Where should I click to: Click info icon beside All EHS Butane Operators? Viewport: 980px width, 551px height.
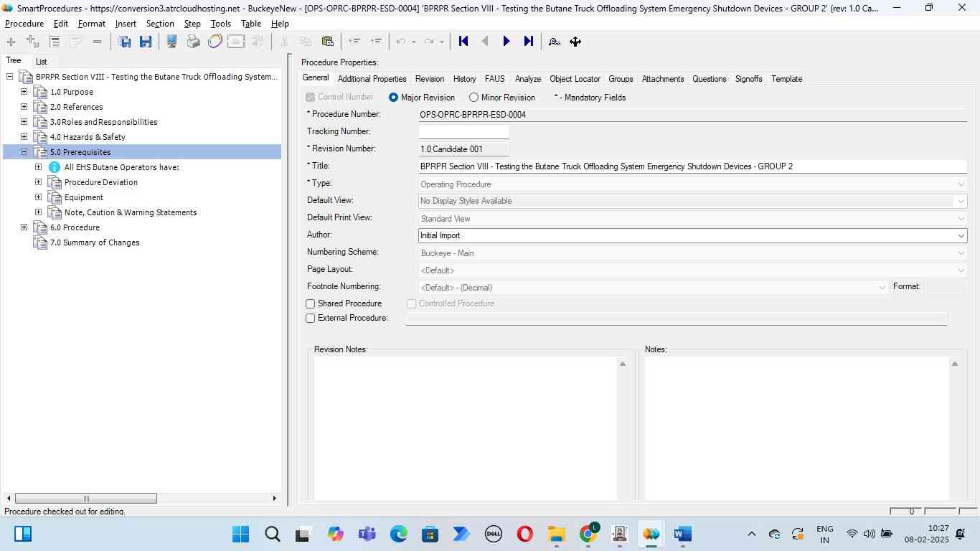click(x=55, y=167)
